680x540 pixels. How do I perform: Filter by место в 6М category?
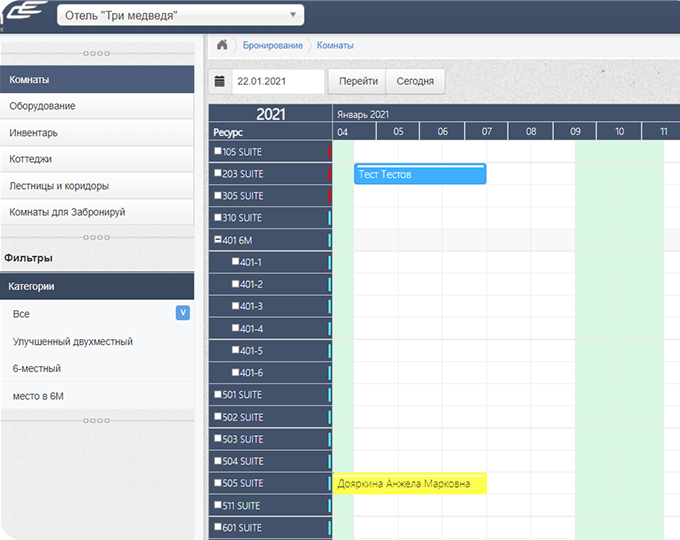[97, 396]
